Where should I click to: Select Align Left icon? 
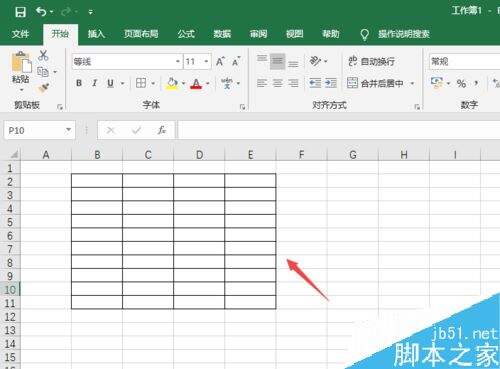coord(262,83)
